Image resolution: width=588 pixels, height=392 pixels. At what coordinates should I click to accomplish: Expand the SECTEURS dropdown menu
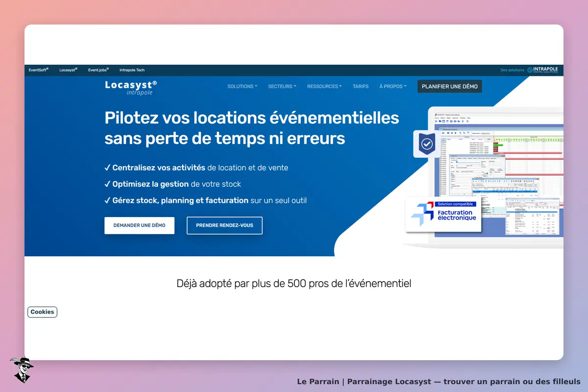click(282, 86)
